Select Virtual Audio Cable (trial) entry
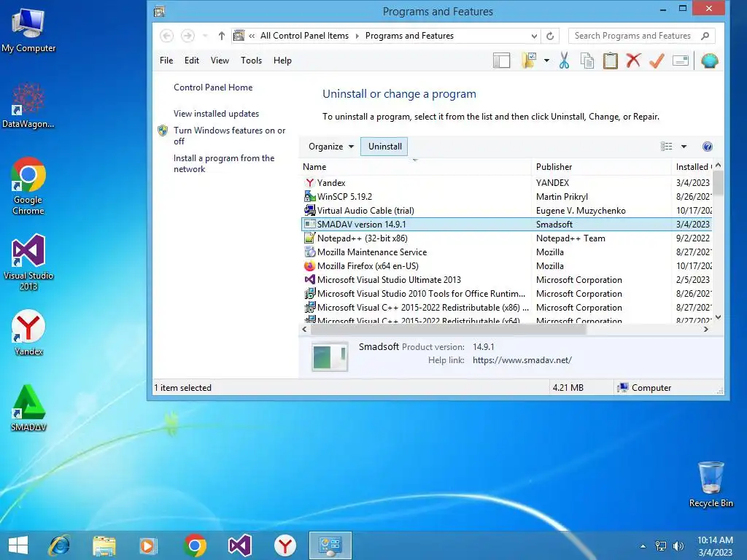 (506, 211)
